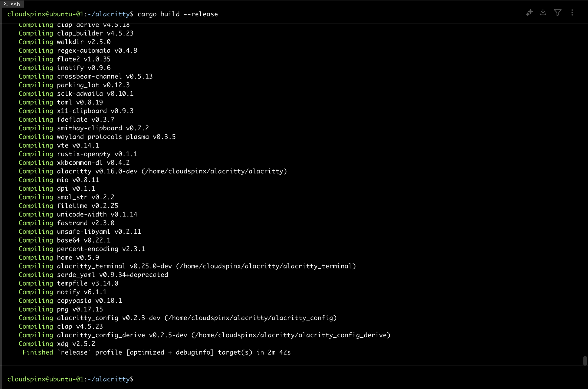The width and height of the screenshot is (588, 389).
Task: Click the terminal prompt icon on the ssh tab
Action: click(6, 4)
